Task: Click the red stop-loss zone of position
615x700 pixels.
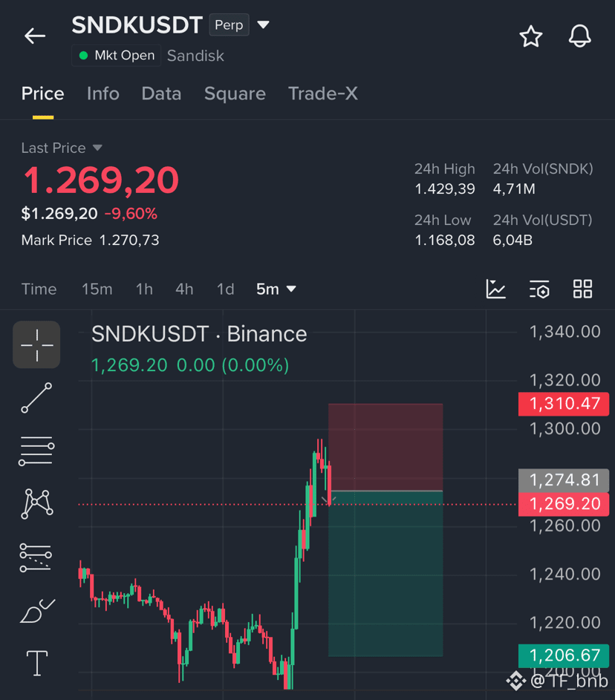Action: (x=385, y=447)
